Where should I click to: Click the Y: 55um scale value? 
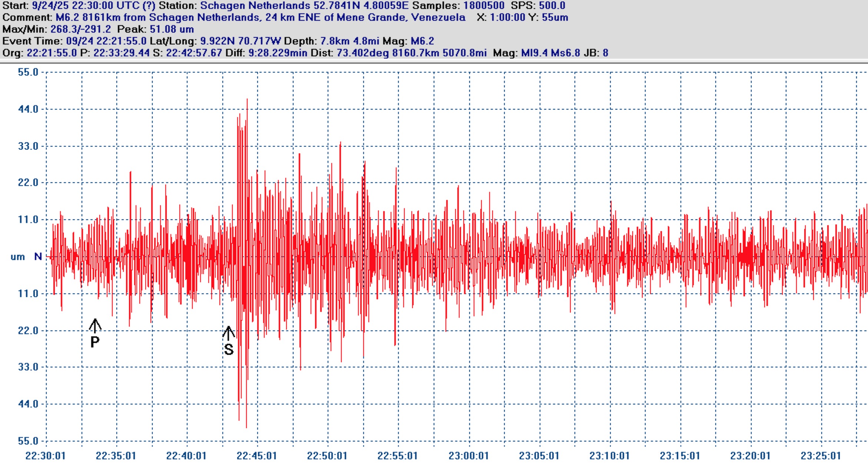click(x=555, y=17)
